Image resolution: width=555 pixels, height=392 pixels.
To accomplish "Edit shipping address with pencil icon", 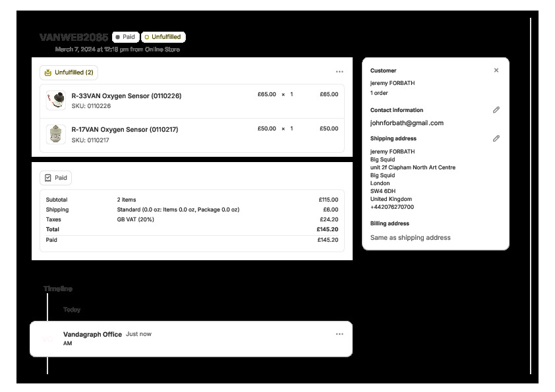I will pos(496,138).
